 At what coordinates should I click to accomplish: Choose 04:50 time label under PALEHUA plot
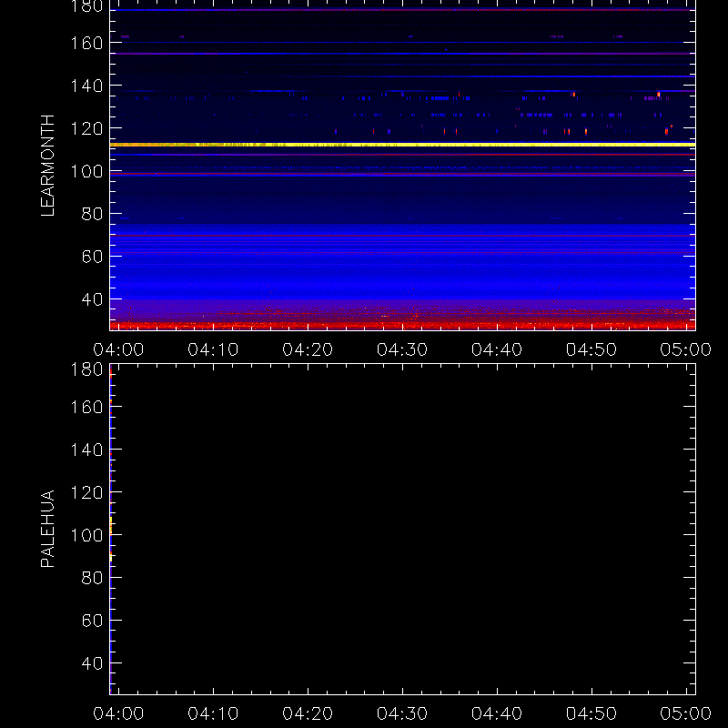(591, 713)
